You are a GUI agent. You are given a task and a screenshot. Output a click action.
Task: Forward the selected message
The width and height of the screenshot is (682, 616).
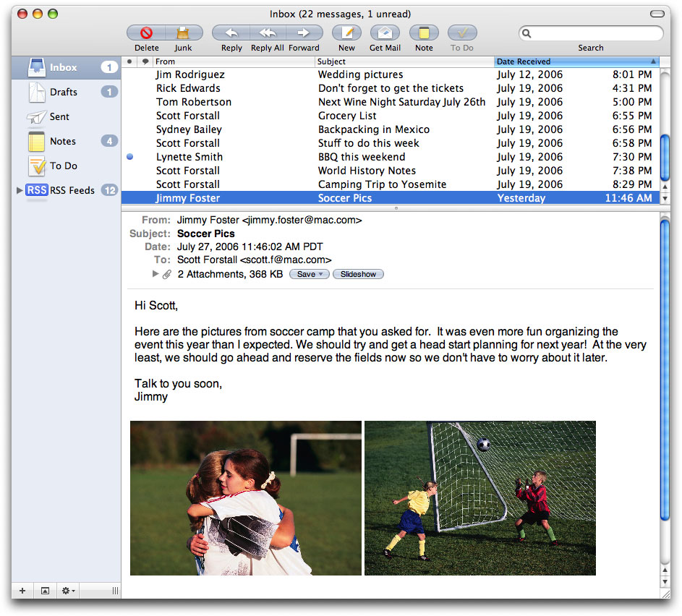304,33
